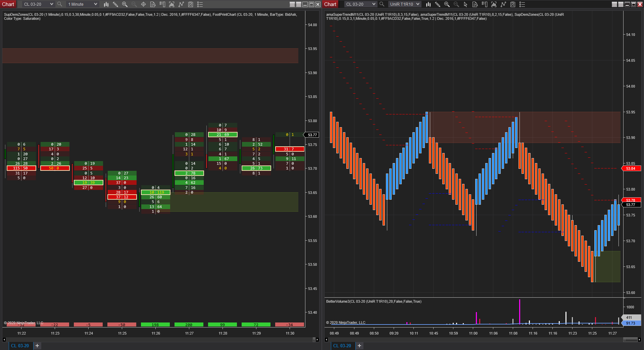Click greyed zoom out icon on left chart
This screenshot has height=350, width=644.
coord(134,4)
